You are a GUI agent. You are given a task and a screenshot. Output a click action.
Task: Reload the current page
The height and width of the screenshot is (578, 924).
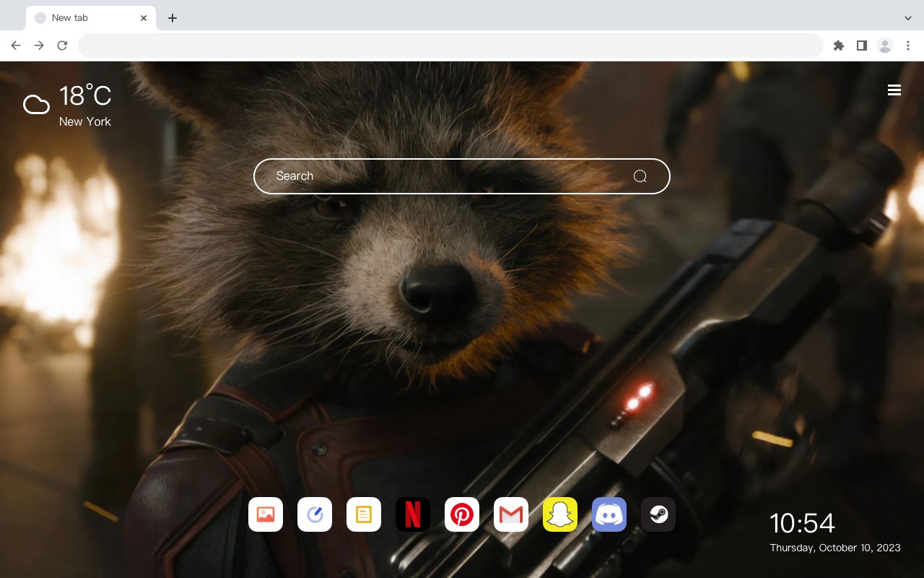pyautogui.click(x=62, y=46)
